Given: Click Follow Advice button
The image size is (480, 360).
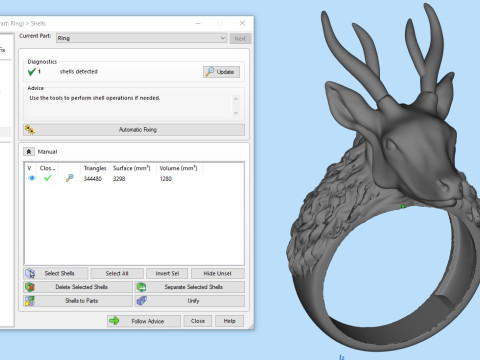Looking at the screenshot, I should [x=144, y=321].
